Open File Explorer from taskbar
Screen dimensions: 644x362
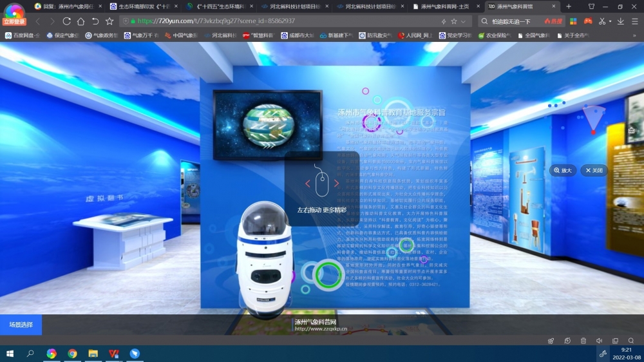(x=93, y=354)
